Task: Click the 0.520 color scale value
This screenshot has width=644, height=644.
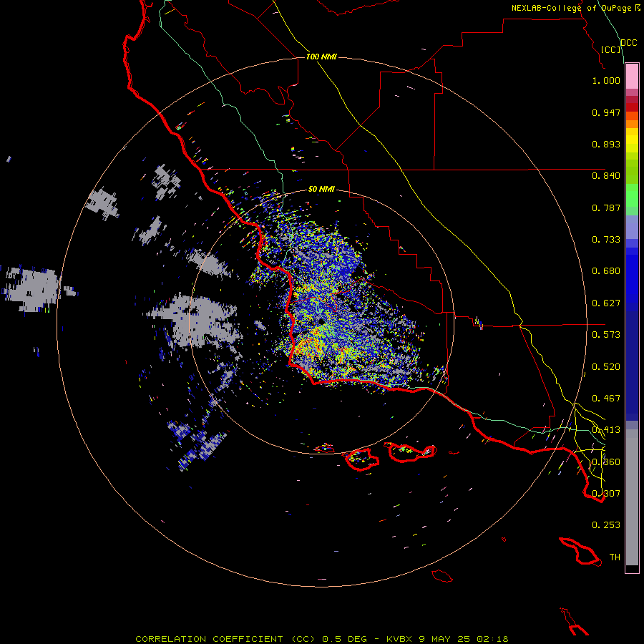Action: [606, 367]
